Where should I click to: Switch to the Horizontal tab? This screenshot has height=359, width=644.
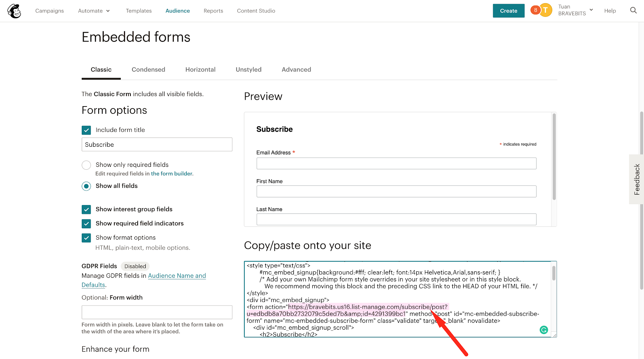point(200,70)
